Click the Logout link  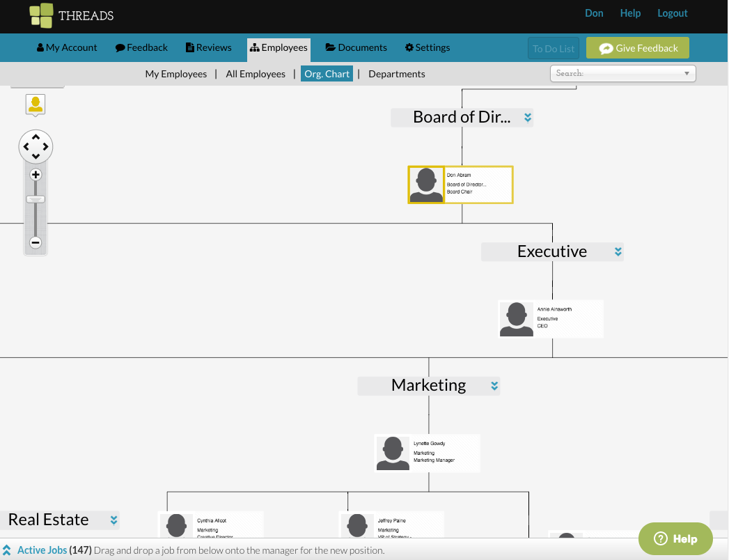click(x=671, y=13)
